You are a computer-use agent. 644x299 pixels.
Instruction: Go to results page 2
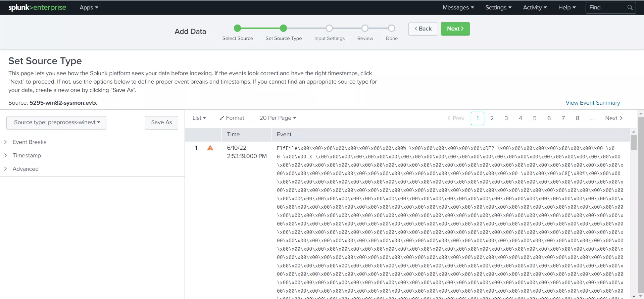492,118
